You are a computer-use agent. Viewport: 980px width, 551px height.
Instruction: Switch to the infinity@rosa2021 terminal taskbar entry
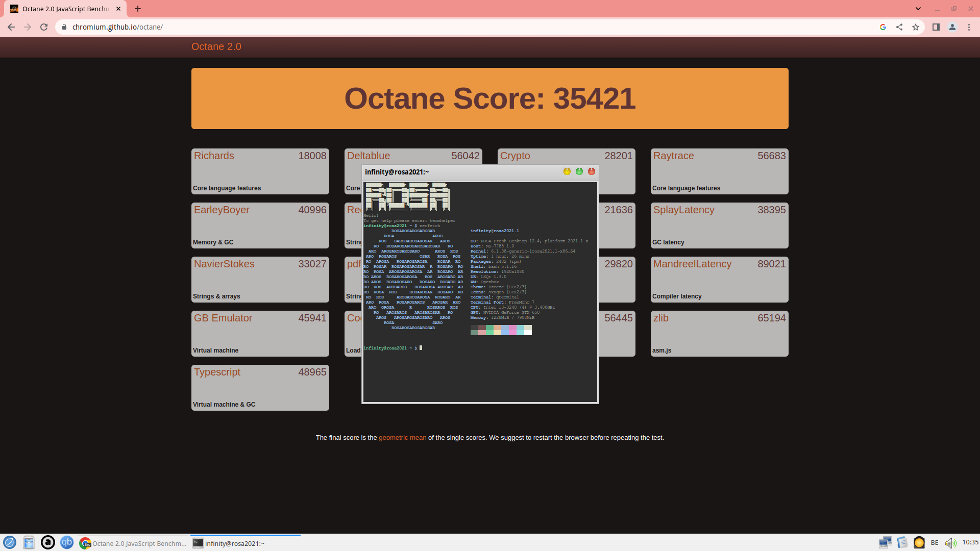(245, 543)
